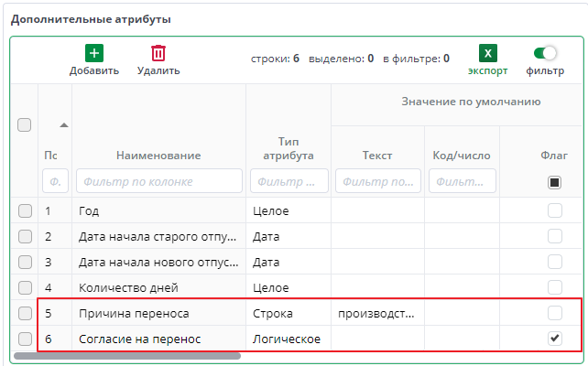
Task: Sort by the Наименование column header
Action: [x=158, y=156]
